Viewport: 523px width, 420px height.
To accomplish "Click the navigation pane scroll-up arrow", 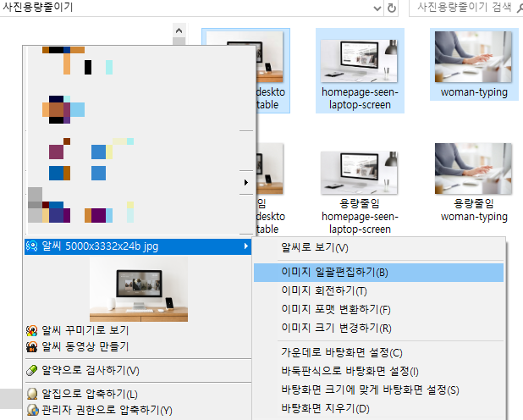I will pyautogui.click(x=179, y=30).
